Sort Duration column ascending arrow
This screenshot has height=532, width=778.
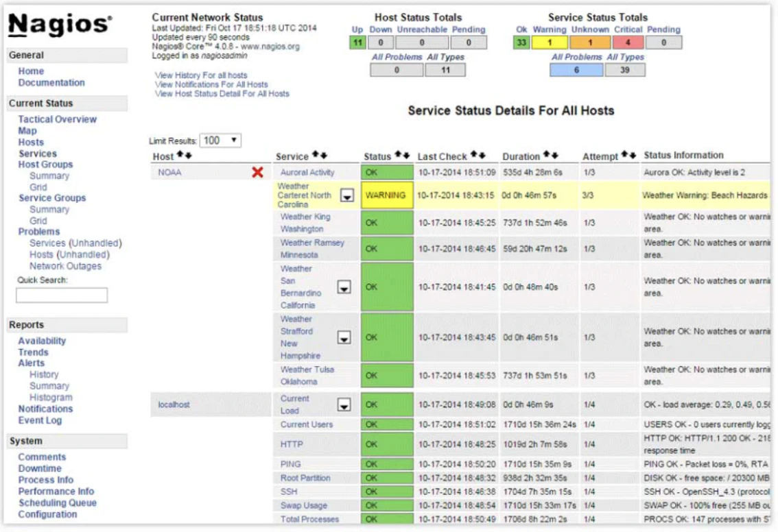click(x=546, y=155)
